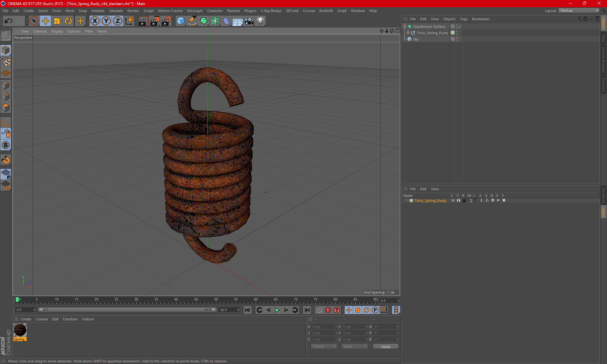This screenshot has height=364, width=607.
Task: Click the X position coordinate field
Action: click(x=324, y=327)
